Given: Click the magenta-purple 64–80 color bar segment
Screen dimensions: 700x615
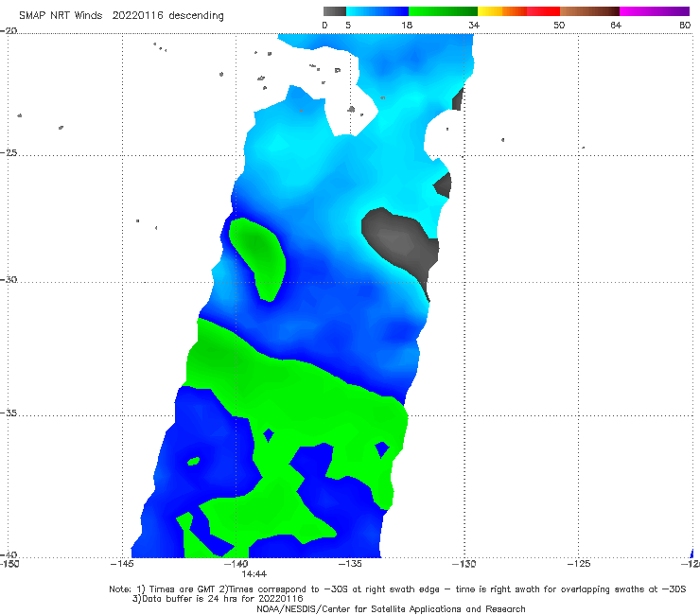Looking at the screenshot, I should 655,11.
